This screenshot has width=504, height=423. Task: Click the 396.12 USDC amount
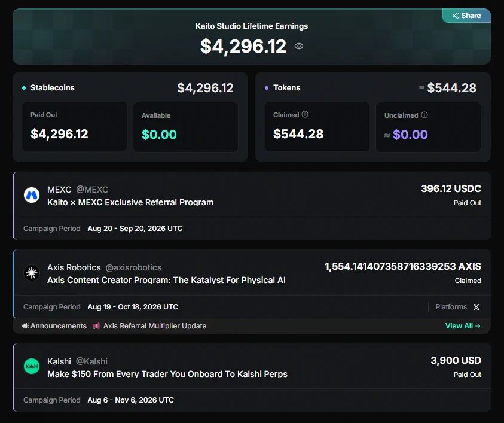pyautogui.click(x=451, y=189)
